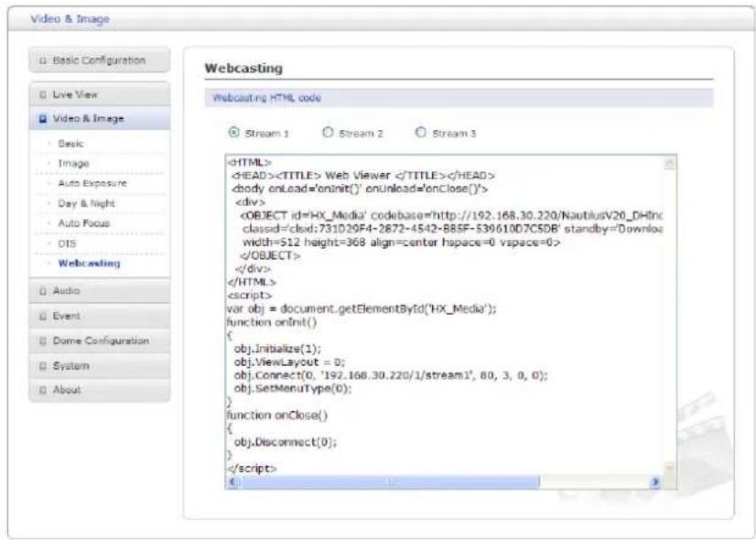Click the code line 'obj.Disconnect(0);'

pos(286,442)
